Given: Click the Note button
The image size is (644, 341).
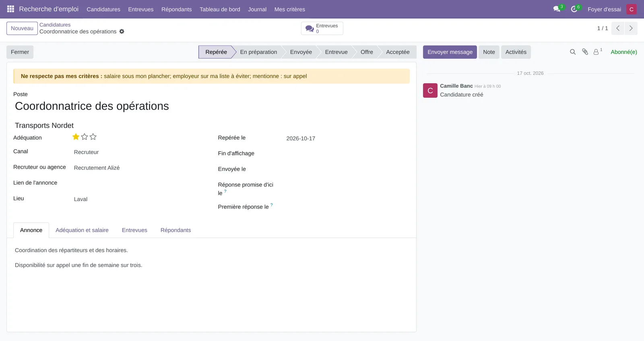Looking at the screenshot, I should click(x=489, y=52).
